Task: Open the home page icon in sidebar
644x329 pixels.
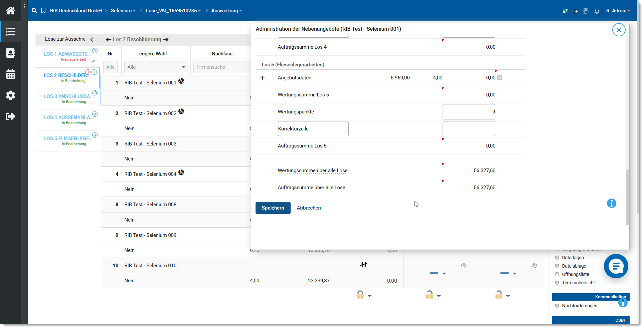Action: (x=10, y=11)
